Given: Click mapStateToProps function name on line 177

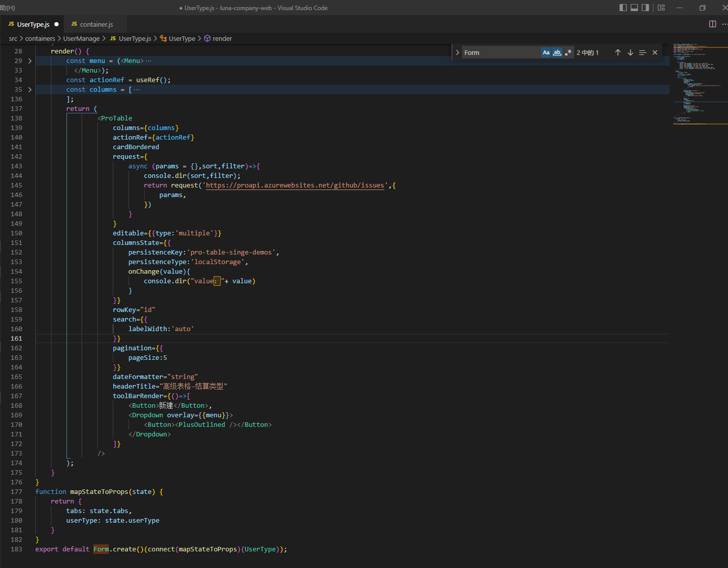Looking at the screenshot, I should [99, 492].
